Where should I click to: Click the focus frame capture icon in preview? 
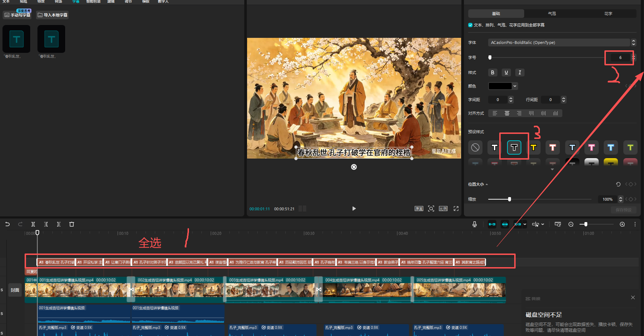431,209
